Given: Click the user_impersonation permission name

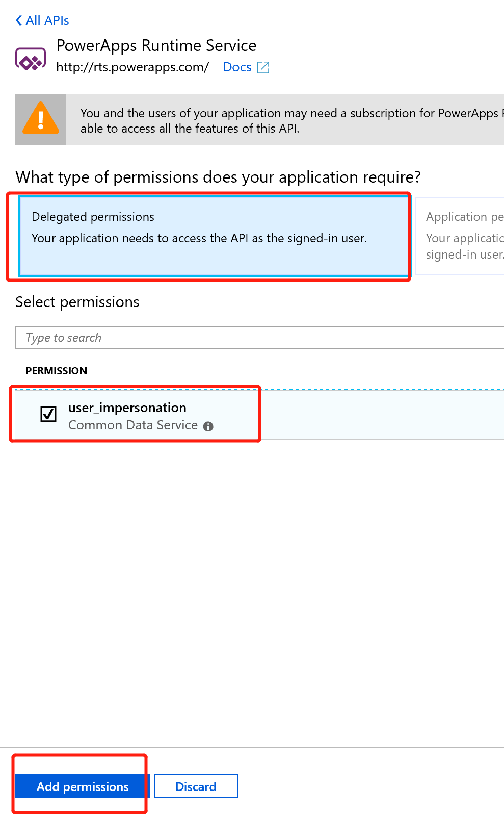Looking at the screenshot, I should (x=127, y=408).
